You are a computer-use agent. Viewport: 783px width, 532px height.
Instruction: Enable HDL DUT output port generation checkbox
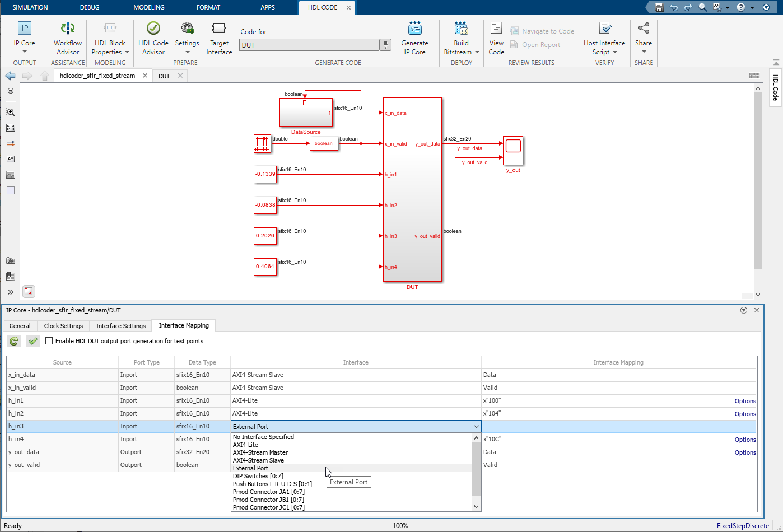pos(49,341)
